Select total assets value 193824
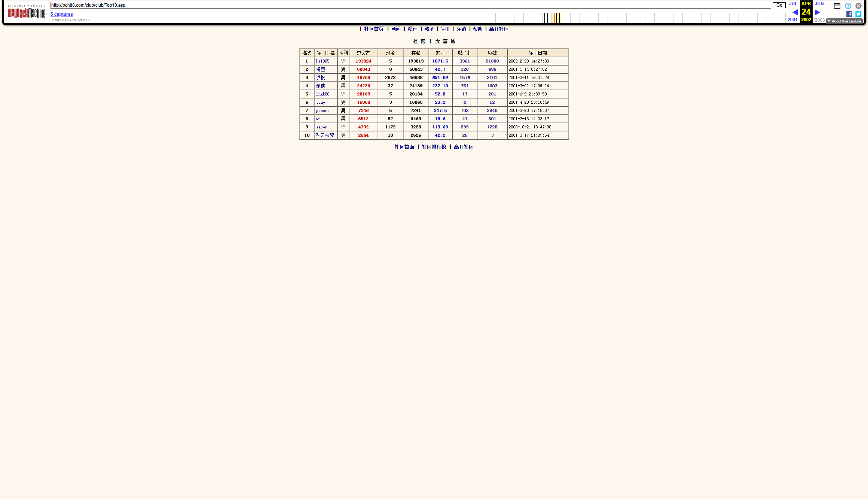Image resolution: width=868 pixels, height=499 pixels. click(363, 61)
